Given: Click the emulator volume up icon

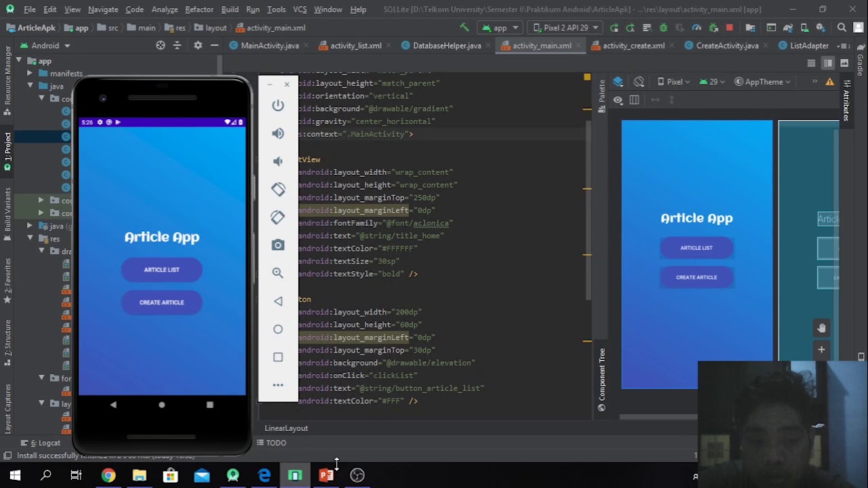Looking at the screenshot, I should [278, 134].
